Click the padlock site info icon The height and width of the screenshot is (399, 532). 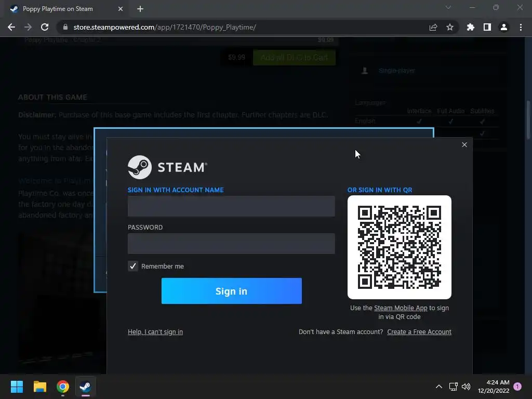[65, 27]
